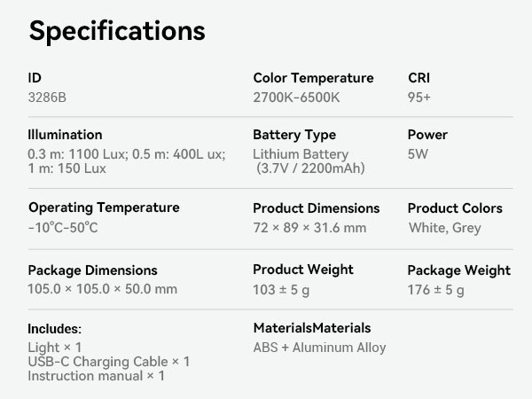Click the Lithium Battery text

(x=301, y=154)
